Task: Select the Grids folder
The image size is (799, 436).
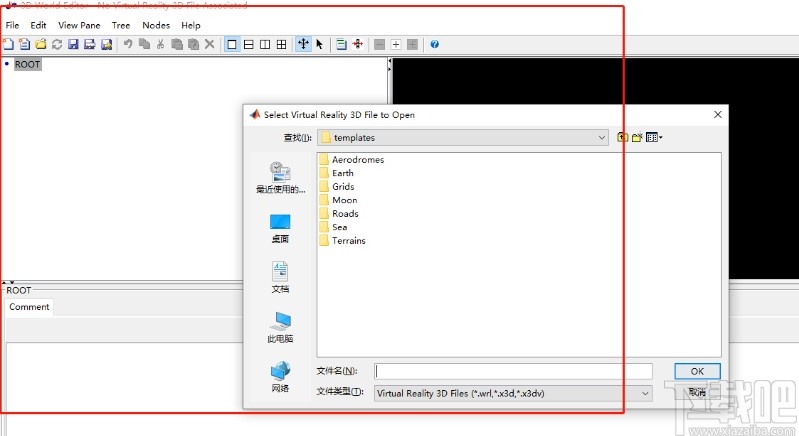Action: [337, 186]
